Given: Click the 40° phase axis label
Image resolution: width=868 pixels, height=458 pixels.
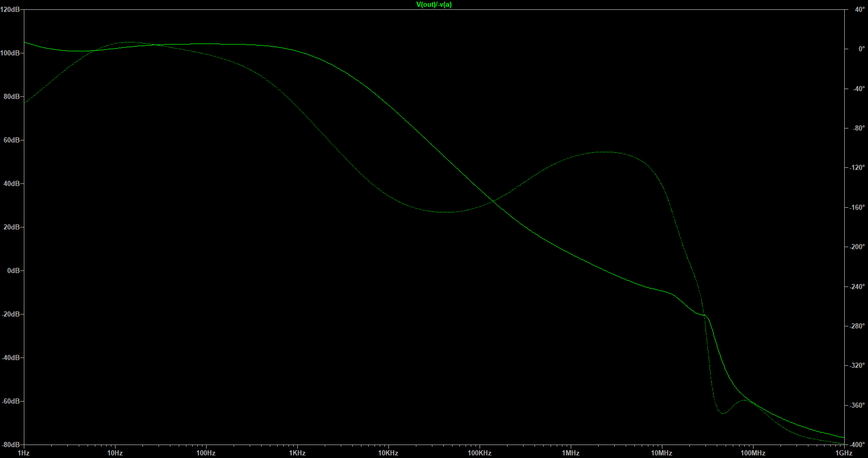Looking at the screenshot, I should point(860,9).
